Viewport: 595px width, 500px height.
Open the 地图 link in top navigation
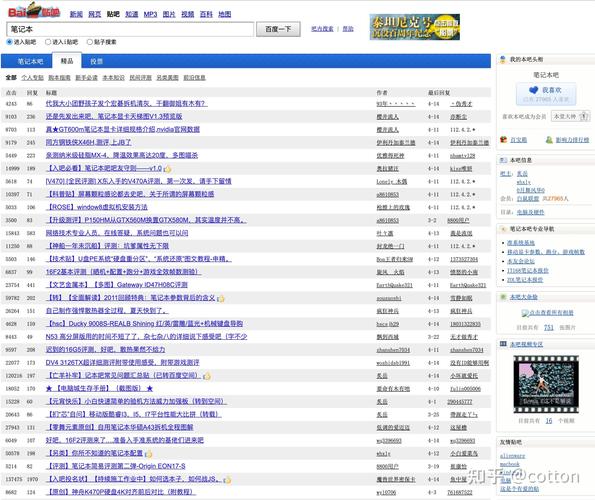tap(225, 14)
